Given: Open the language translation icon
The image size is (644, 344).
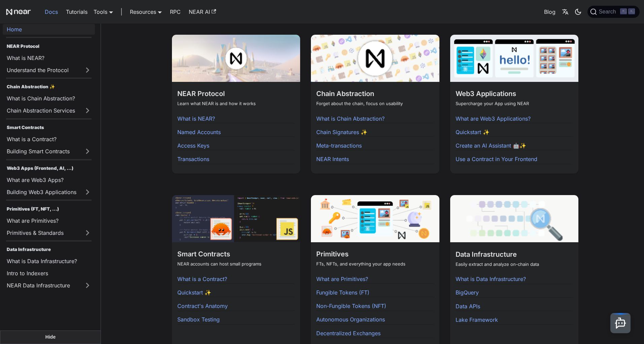Looking at the screenshot, I should click(565, 12).
